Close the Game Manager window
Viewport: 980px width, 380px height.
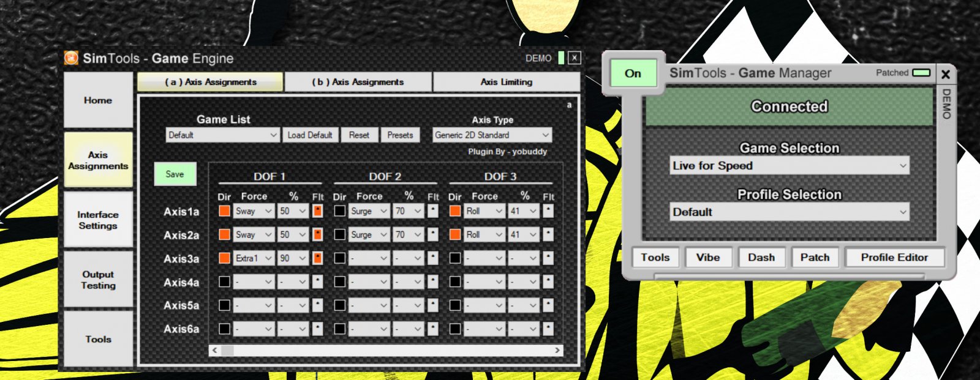coord(946,74)
